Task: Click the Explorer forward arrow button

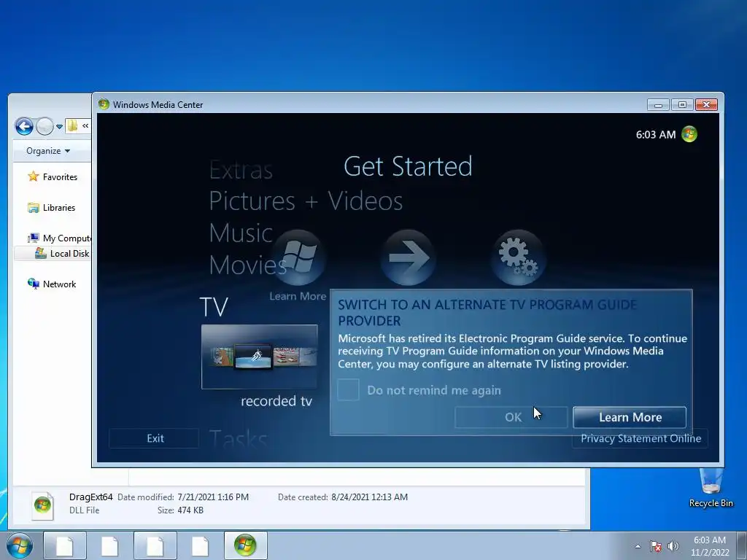Action: point(44,126)
